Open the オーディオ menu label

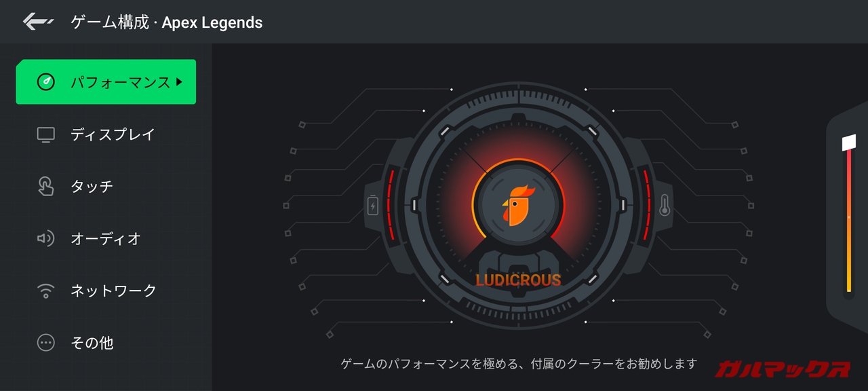106,238
